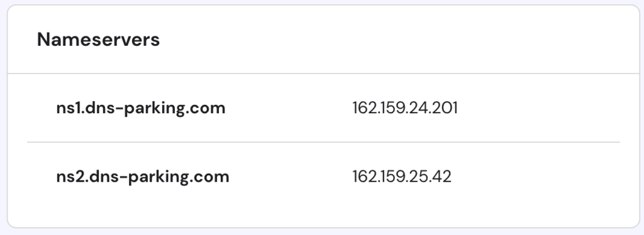Click the IP address 162.159.25.42

(402, 177)
